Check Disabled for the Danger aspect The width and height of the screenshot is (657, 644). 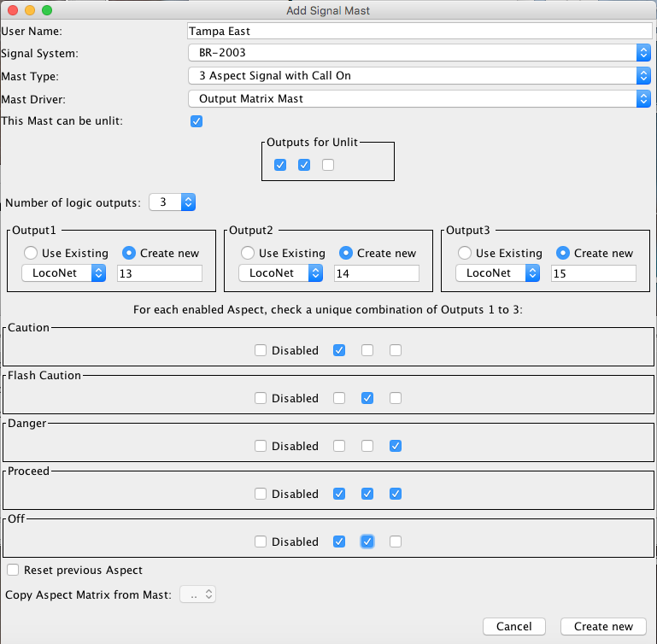point(261,446)
